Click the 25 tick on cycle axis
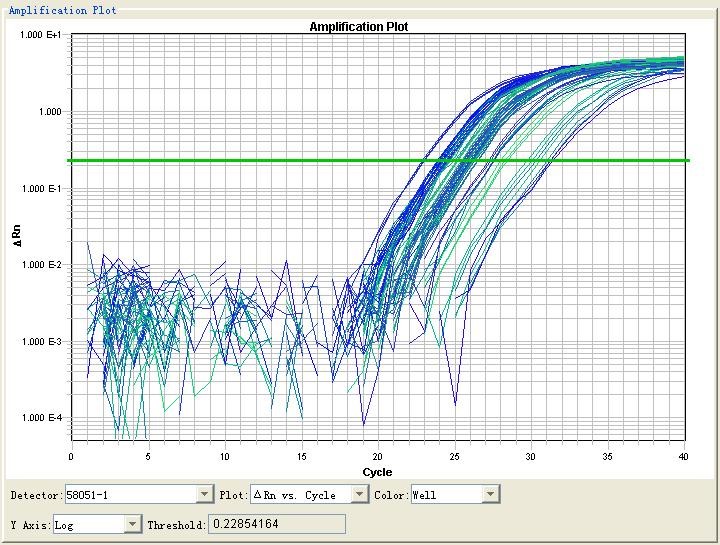Viewport: 720px width, 545px height. pos(454,457)
